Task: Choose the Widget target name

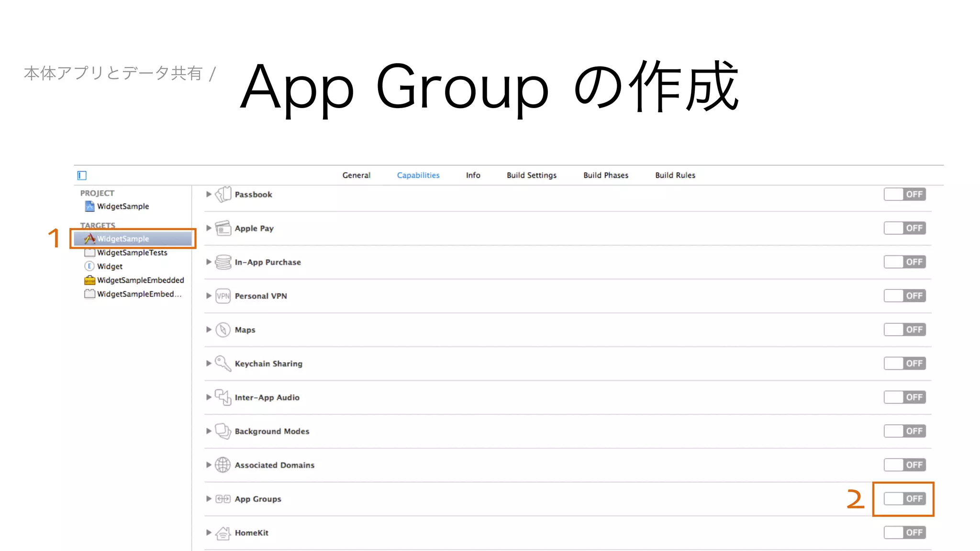Action: (110, 266)
